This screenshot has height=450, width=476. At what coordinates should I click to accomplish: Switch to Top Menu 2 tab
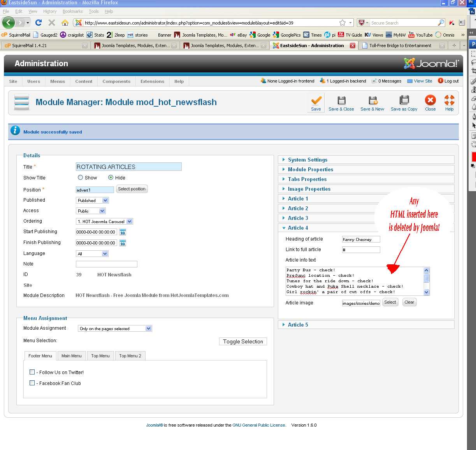(x=130, y=356)
